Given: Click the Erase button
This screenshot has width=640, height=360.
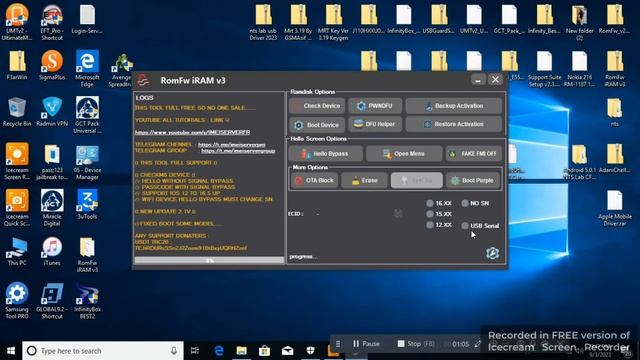Looking at the screenshot, I should click(364, 180).
